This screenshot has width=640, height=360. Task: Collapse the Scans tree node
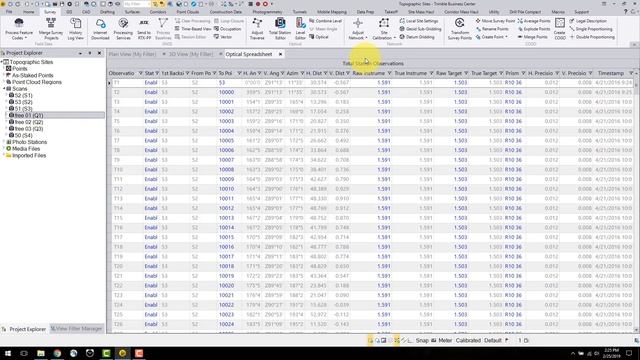pyautogui.click(x=4, y=89)
